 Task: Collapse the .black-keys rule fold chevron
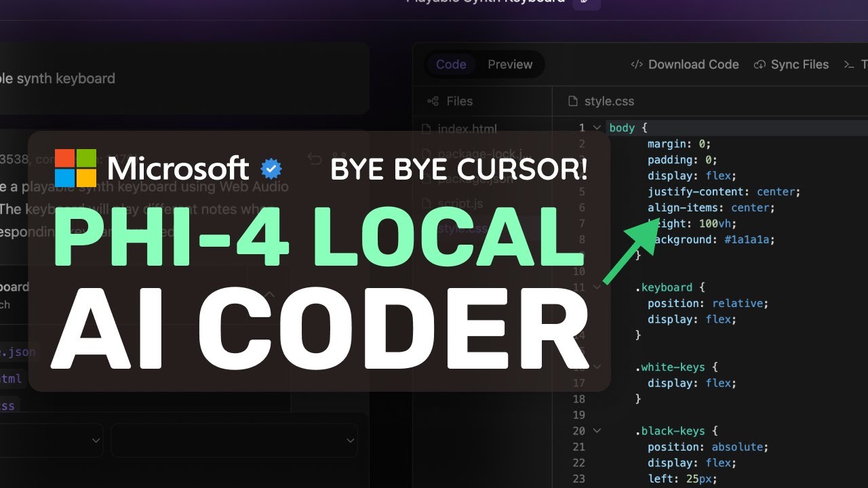(597, 430)
